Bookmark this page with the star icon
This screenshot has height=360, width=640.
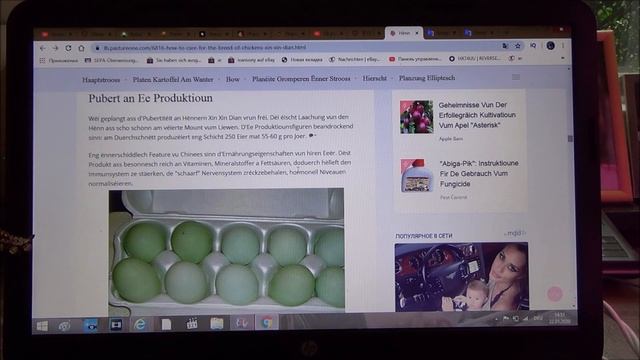pyautogui.click(x=518, y=46)
